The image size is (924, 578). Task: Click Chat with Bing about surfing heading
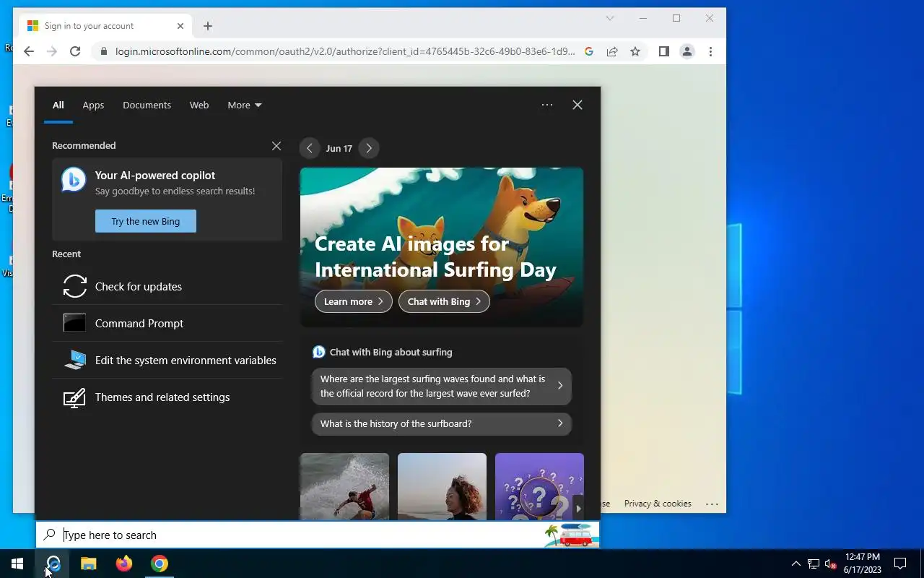(x=391, y=352)
